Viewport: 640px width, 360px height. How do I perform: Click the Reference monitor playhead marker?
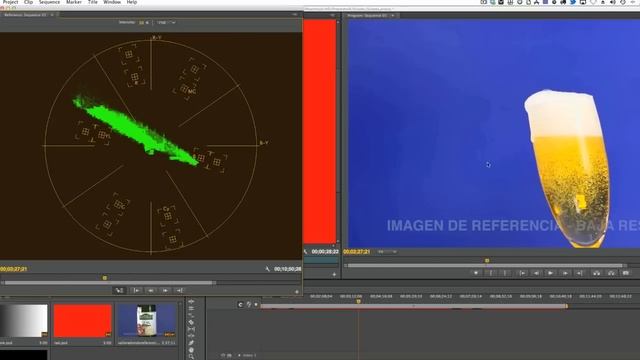point(104,278)
